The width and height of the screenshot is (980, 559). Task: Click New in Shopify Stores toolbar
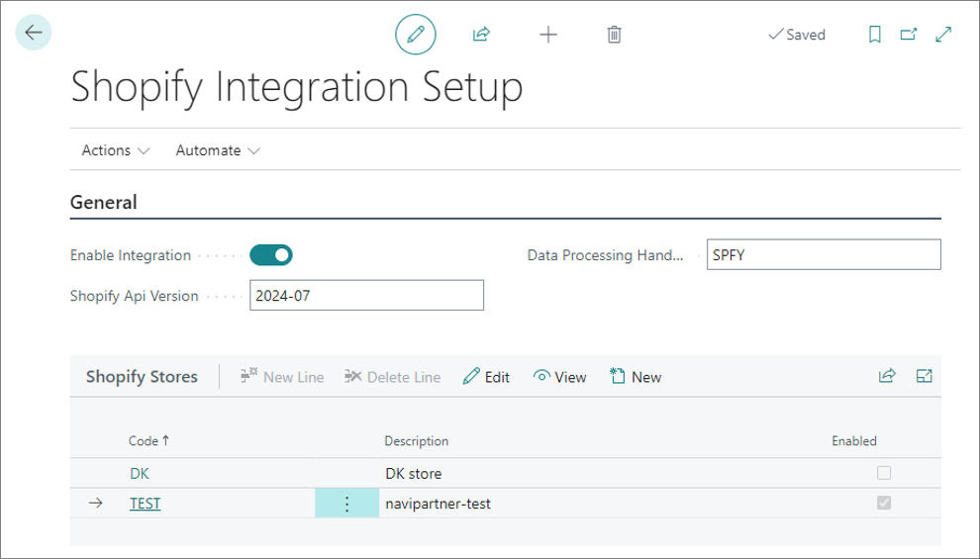(x=635, y=377)
